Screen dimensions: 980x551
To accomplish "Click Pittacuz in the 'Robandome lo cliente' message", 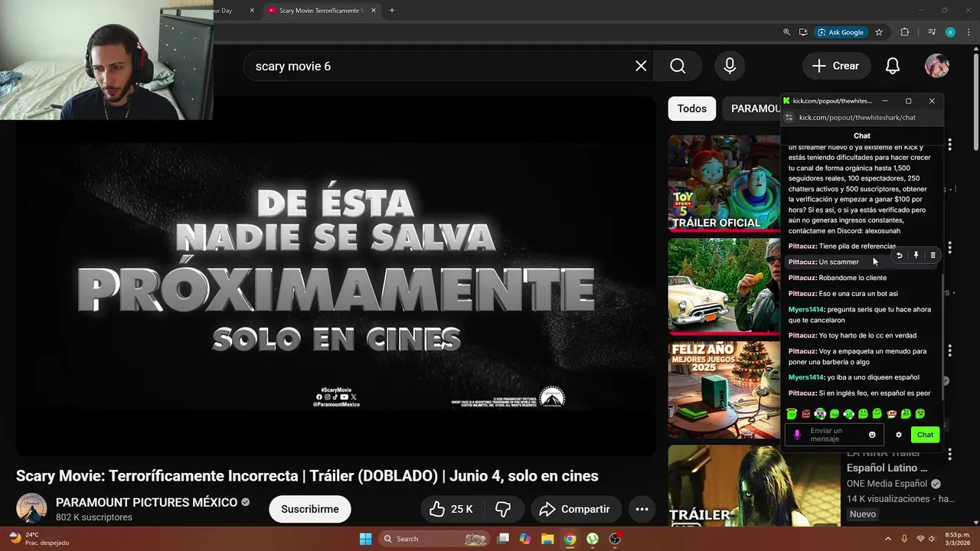I will pos(802,278).
